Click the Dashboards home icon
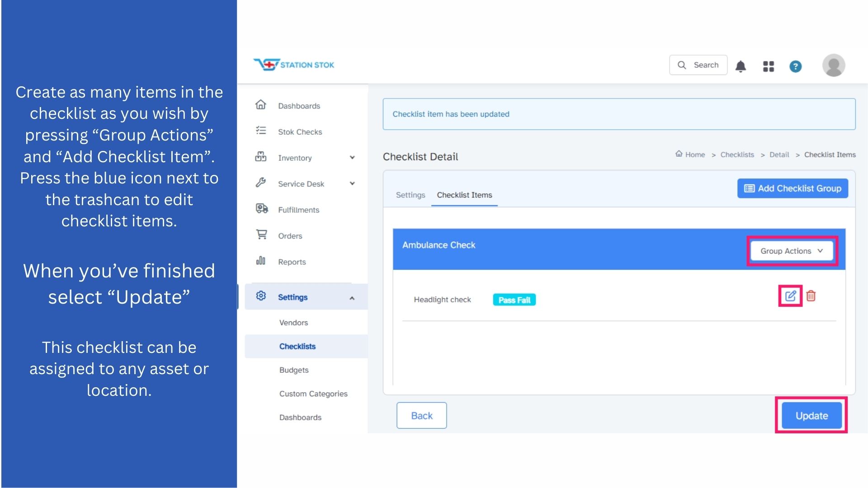The width and height of the screenshot is (868, 488). (x=261, y=105)
